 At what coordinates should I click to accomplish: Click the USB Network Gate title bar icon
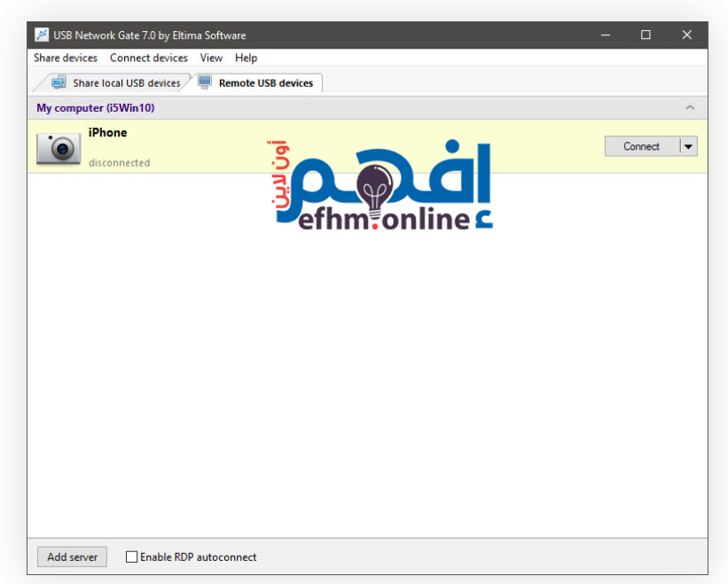tap(41, 35)
